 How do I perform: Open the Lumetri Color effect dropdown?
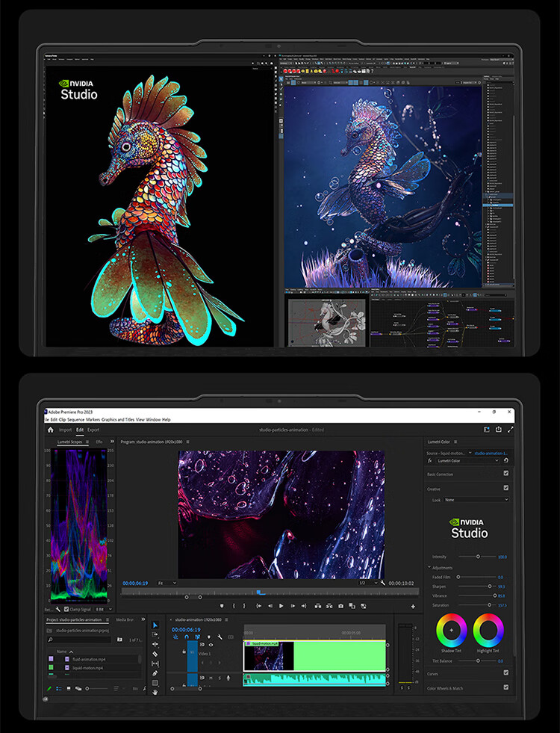[x=467, y=460]
